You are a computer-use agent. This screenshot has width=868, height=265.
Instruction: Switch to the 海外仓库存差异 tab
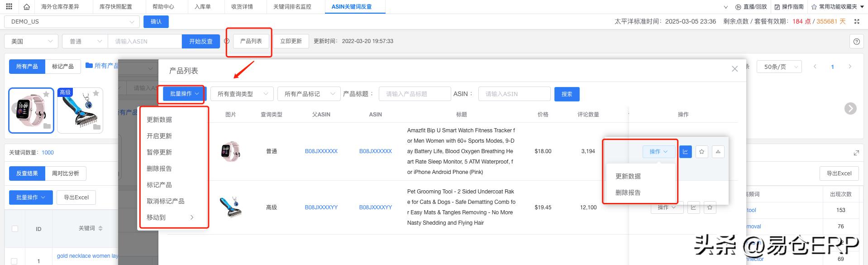tap(60, 7)
